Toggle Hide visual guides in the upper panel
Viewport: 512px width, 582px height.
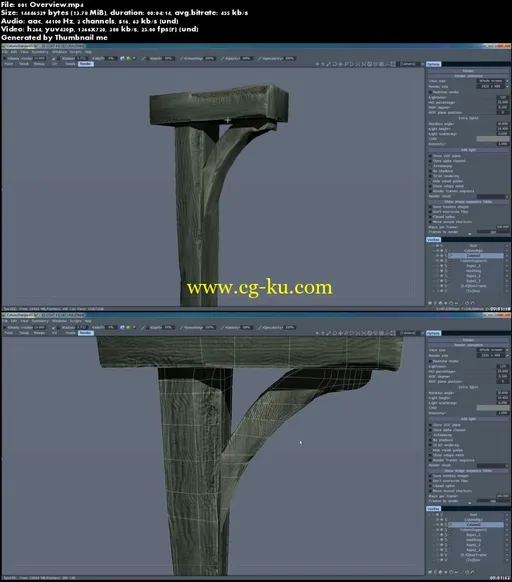(x=430, y=181)
